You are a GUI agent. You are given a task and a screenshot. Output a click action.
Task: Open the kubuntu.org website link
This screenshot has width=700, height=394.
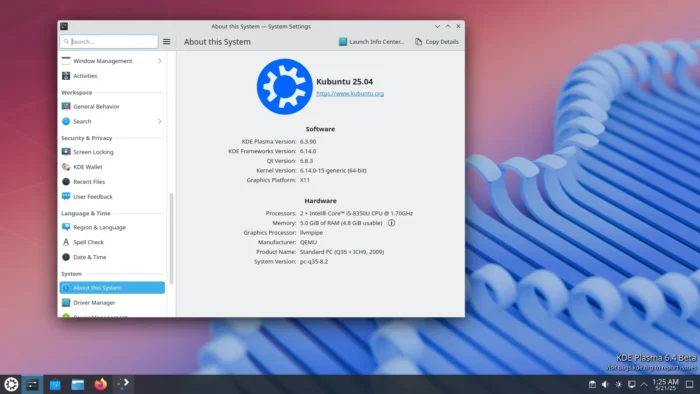[350, 93]
